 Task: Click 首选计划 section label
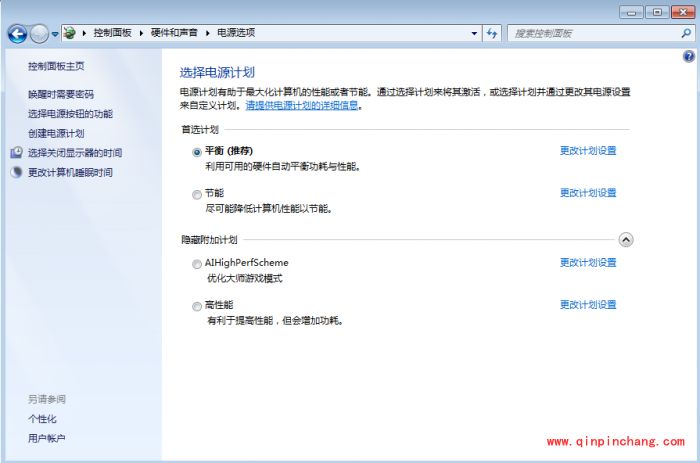tap(200, 130)
